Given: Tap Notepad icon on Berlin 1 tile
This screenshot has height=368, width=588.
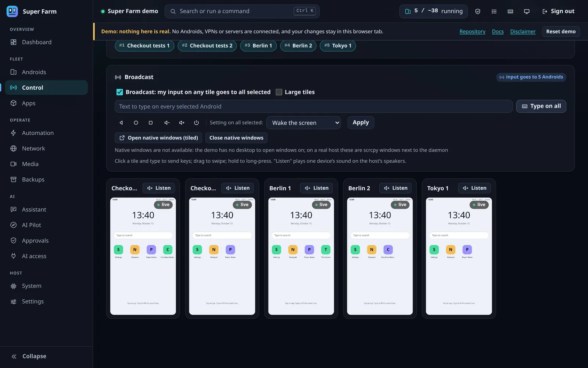Looking at the screenshot, I should click(x=293, y=250).
